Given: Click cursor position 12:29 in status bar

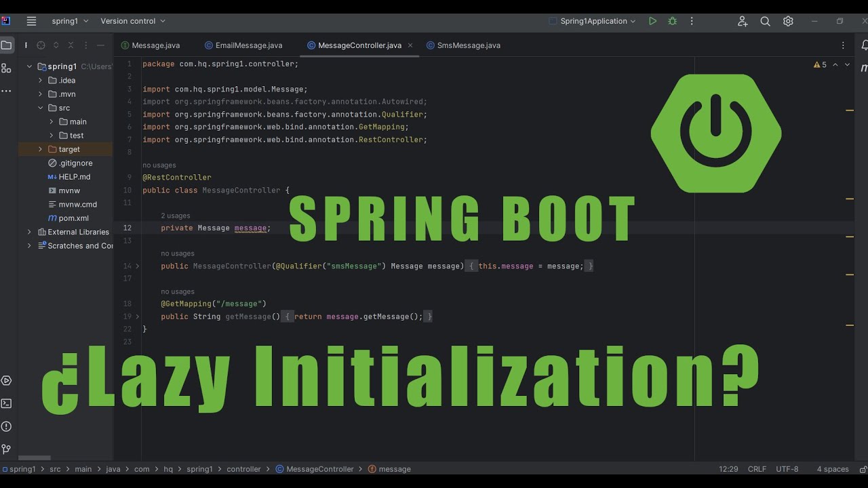Looking at the screenshot, I should coord(728,469).
